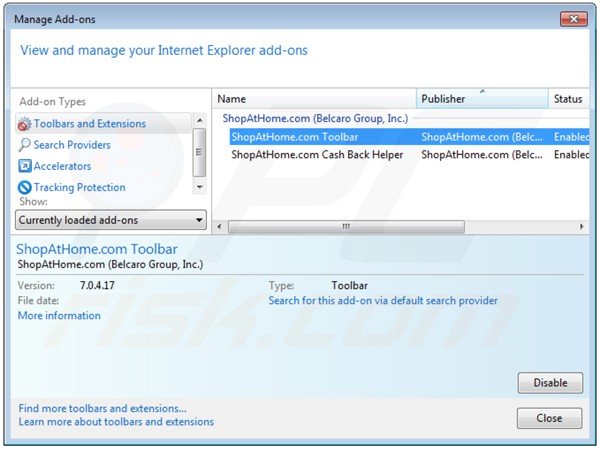
Task: Click the Tracking Protection blocked icon
Action: point(24,187)
